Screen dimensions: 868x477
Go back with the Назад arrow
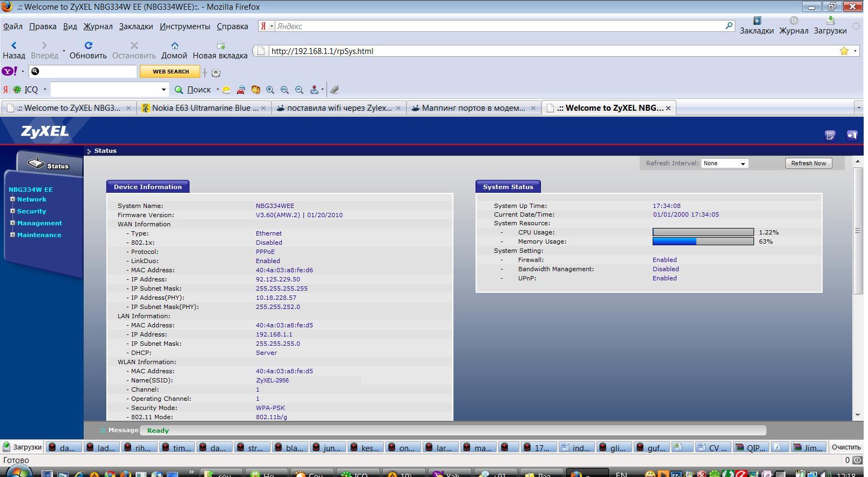13,50
